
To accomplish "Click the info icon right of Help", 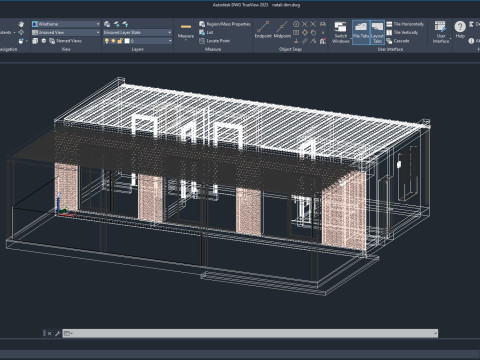I will 471,41.
